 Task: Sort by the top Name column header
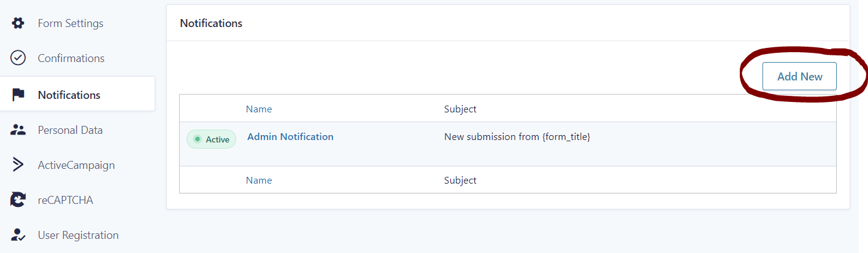(x=259, y=109)
